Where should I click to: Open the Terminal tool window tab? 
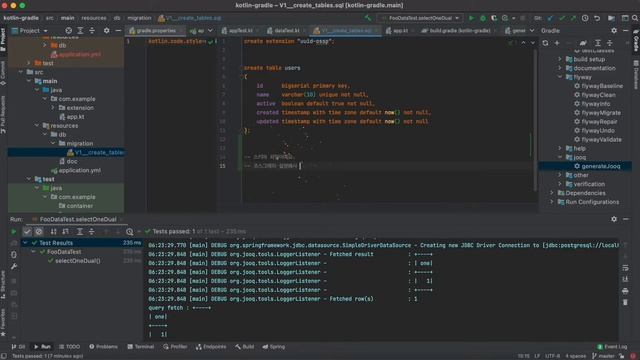click(140, 347)
